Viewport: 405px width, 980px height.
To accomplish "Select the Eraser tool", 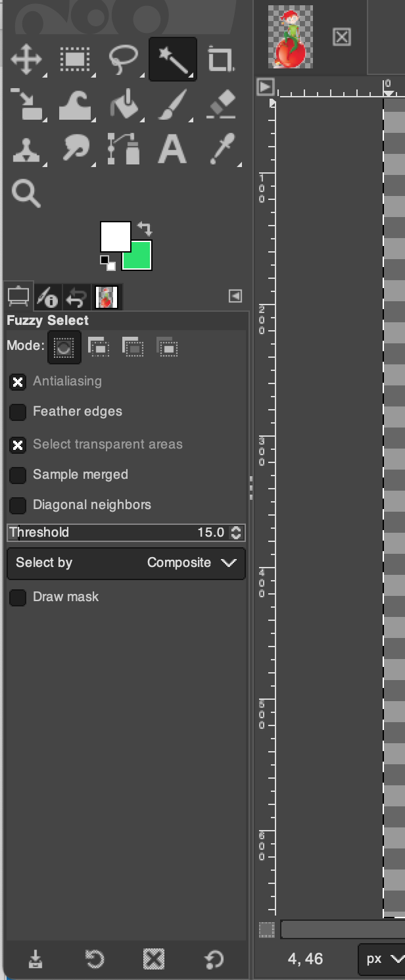I will [222, 105].
